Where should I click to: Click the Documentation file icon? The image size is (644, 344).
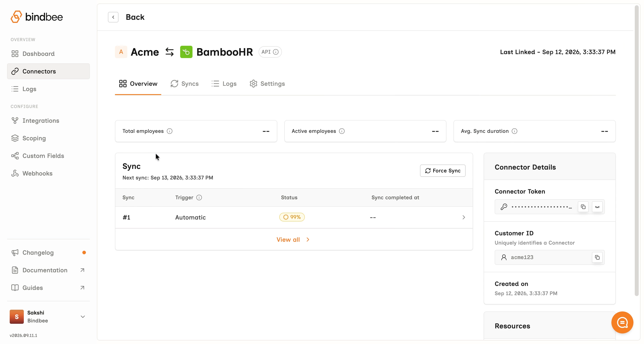click(15, 270)
